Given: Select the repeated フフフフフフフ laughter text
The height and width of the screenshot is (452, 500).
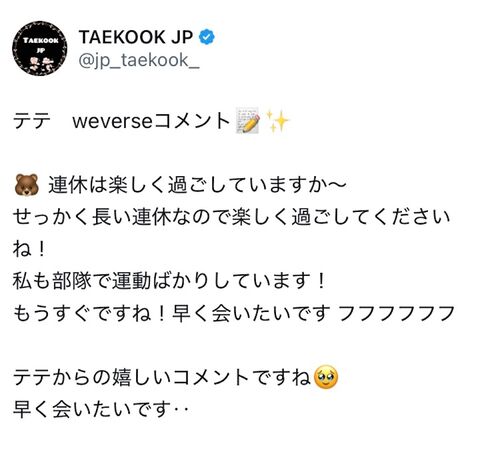Looking at the screenshot, I should pos(396,314).
